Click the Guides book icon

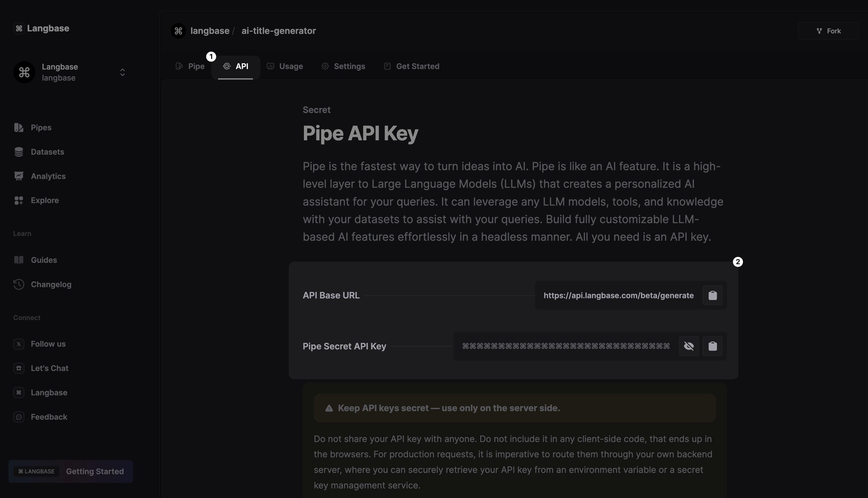tap(19, 260)
